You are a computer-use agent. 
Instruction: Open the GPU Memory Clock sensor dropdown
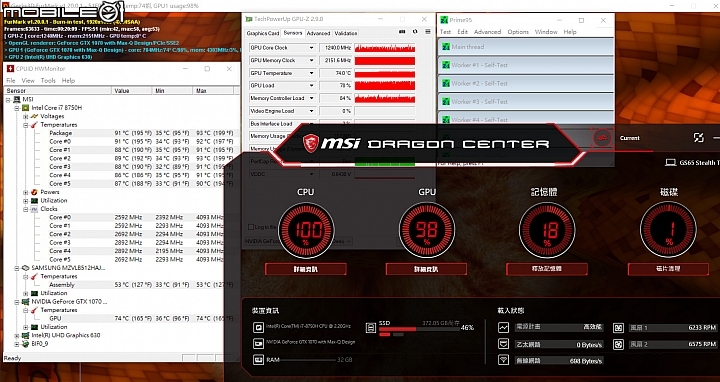[x=311, y=60]
